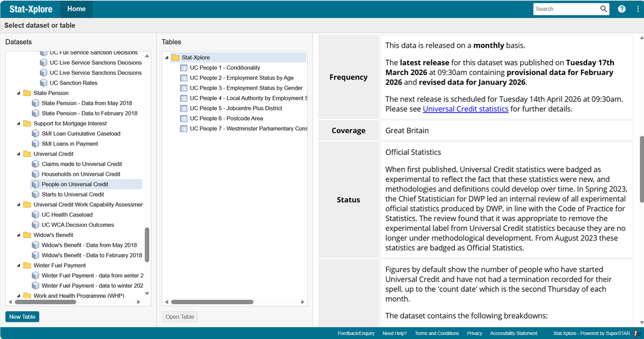Click the State Pension folder icon

[x=27, y=93]
